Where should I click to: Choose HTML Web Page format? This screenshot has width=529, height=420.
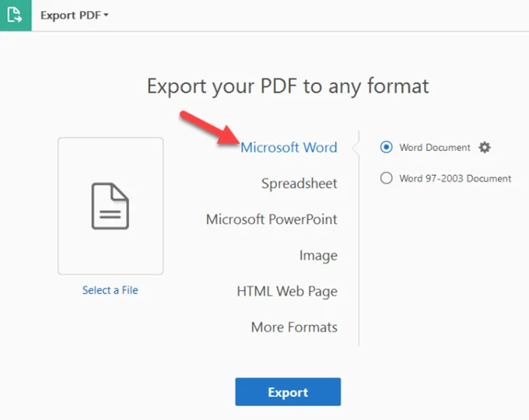point(287,292)
